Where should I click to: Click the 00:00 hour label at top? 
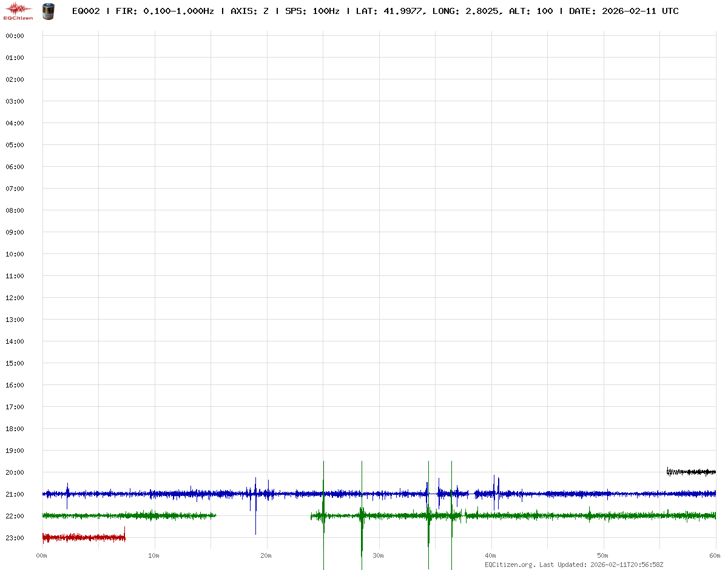click(15, 36)
